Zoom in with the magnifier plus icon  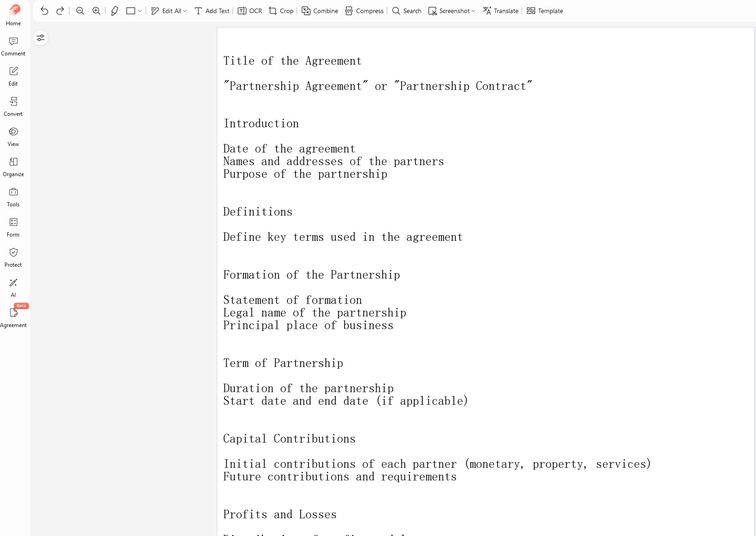click(96, 11)
